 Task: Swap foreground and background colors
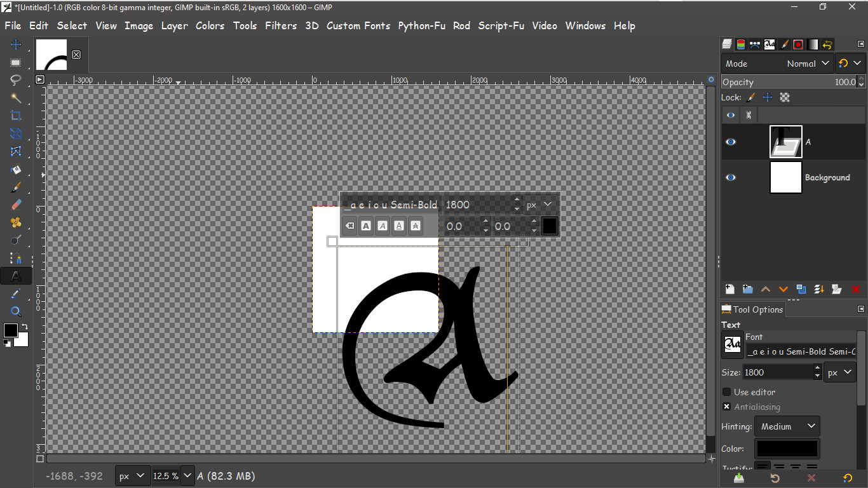pos(25,327)
